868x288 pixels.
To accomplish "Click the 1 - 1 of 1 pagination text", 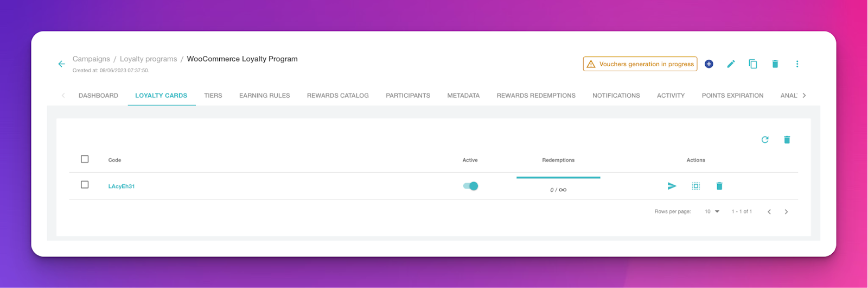I will click(742, 211).
